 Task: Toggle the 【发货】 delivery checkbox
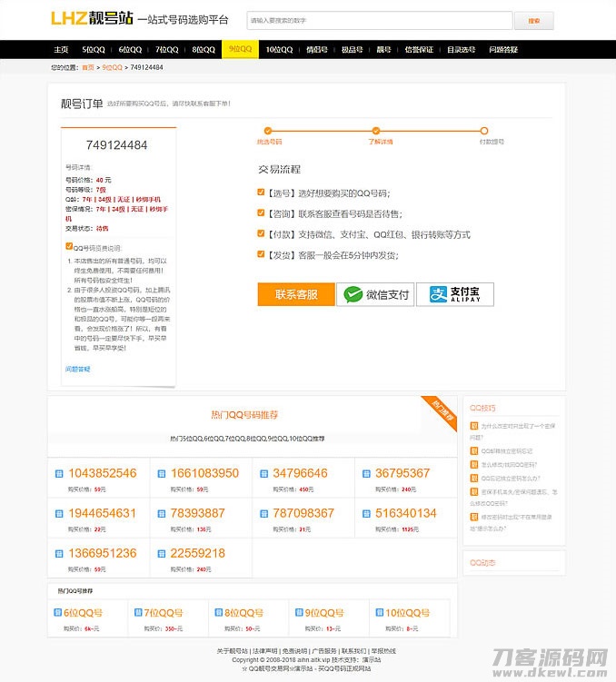point(261,254)
